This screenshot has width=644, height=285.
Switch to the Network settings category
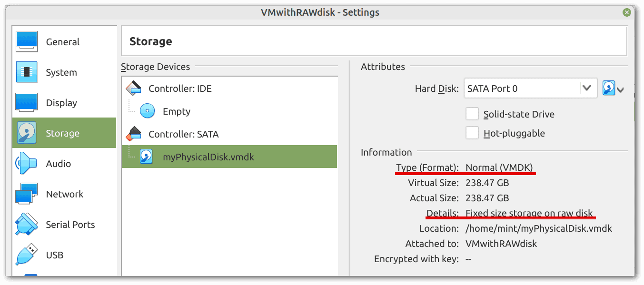tap(64, 194)
